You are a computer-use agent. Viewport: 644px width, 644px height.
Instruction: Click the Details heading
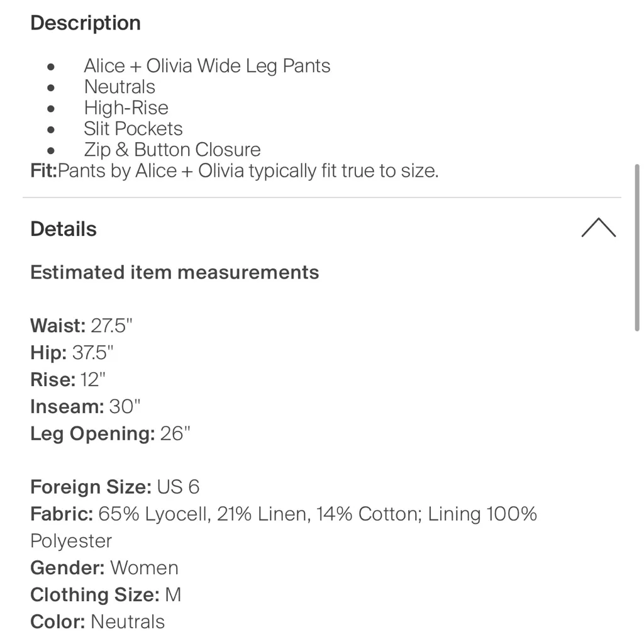tap(63, 229)
